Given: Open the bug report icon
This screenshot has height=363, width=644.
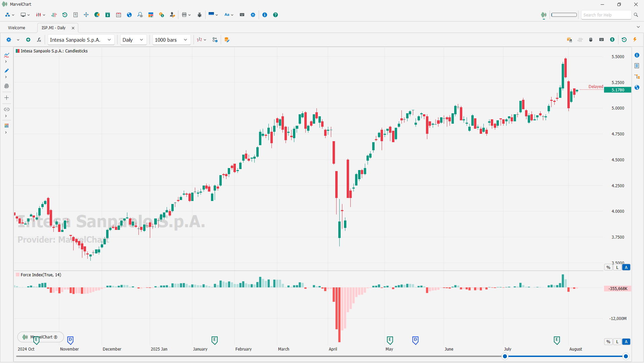Looking at the screenshot, I should [x=200, y=15].
